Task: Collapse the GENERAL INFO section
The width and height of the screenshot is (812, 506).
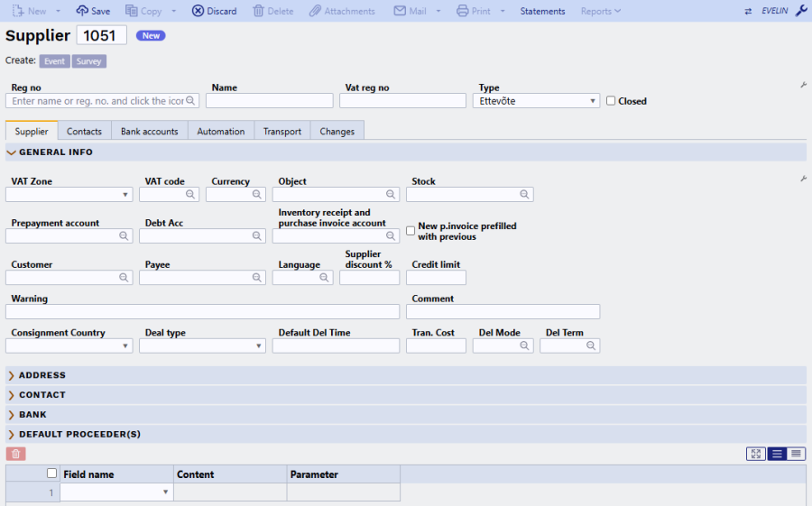Action: pyautogui.click(x=12, y=152)
